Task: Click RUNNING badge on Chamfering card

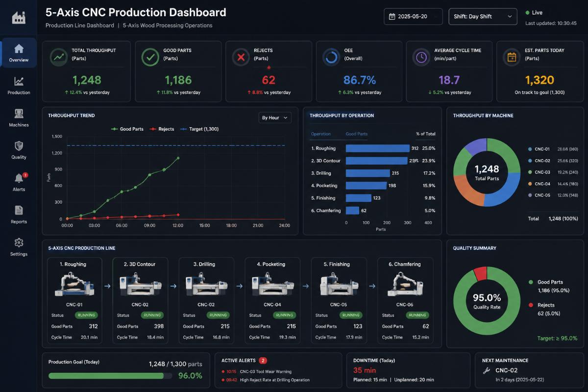Action: pyautogui.click(x=416, y=315)
